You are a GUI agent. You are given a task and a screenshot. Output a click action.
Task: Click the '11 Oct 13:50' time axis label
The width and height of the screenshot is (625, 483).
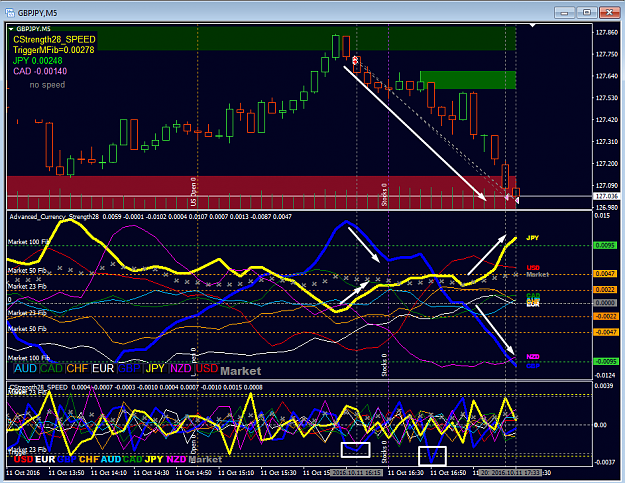[x=66, y=473]
